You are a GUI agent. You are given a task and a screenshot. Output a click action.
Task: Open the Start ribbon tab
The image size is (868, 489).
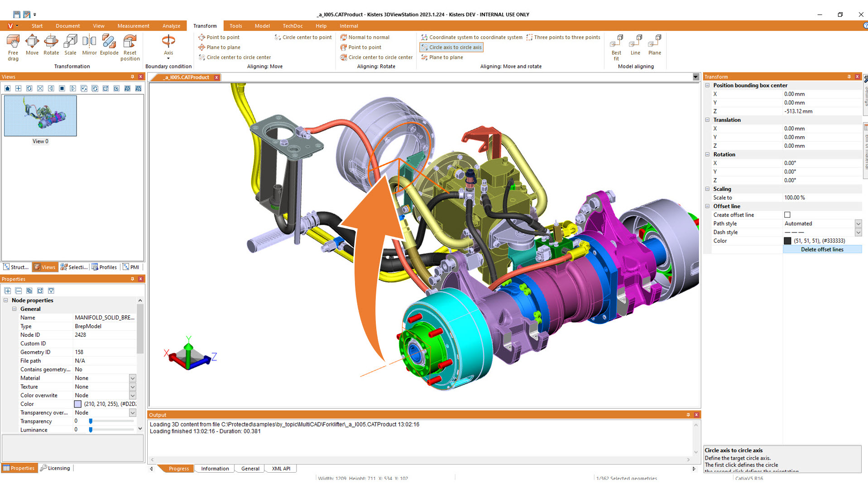click(37, 26)
